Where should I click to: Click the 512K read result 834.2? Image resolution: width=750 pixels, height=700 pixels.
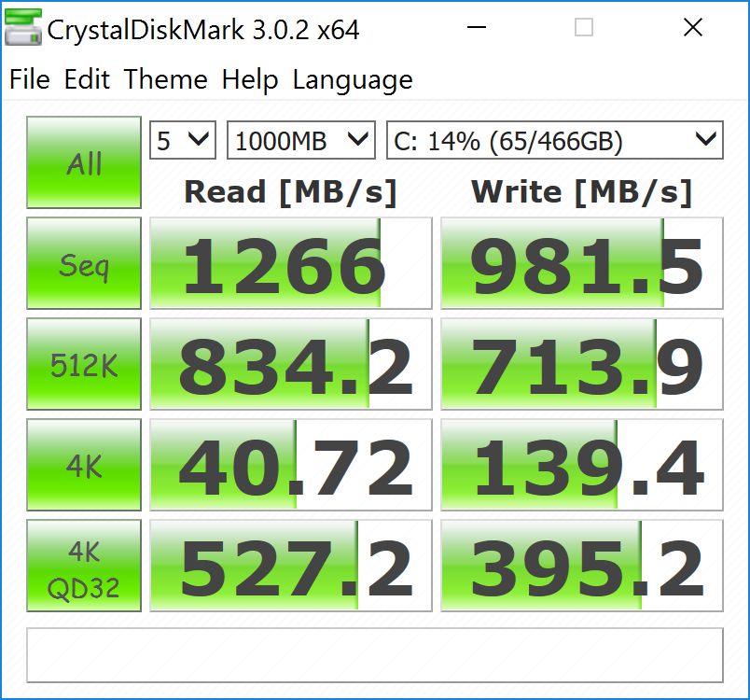pyautogui.click(x=291, y=364)
